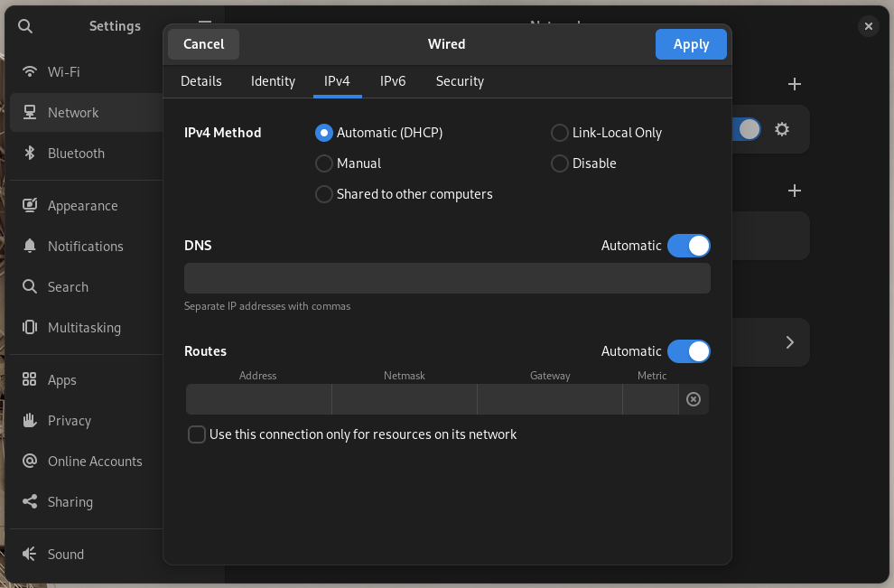Open Sound settings in the sidebar
Viewport: 894px width, 588px height.
[x=67, y=554]
